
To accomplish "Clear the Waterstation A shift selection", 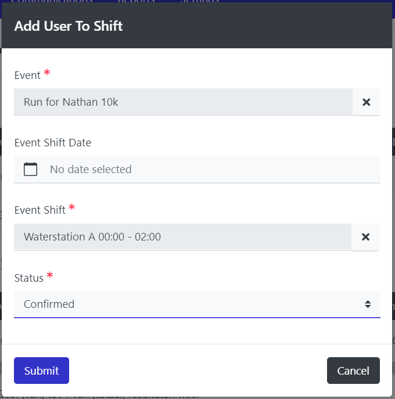I will 366,237.
